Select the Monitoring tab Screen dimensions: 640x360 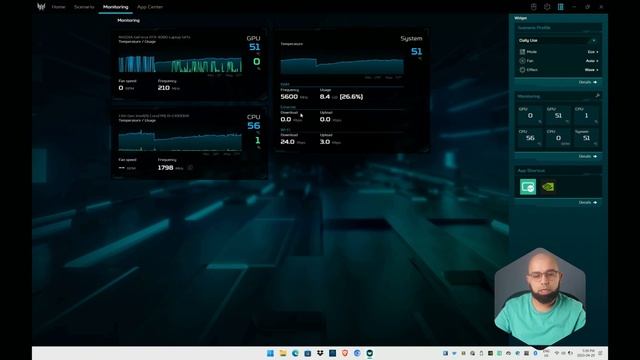pyautogui.click(x=116, y=7)
